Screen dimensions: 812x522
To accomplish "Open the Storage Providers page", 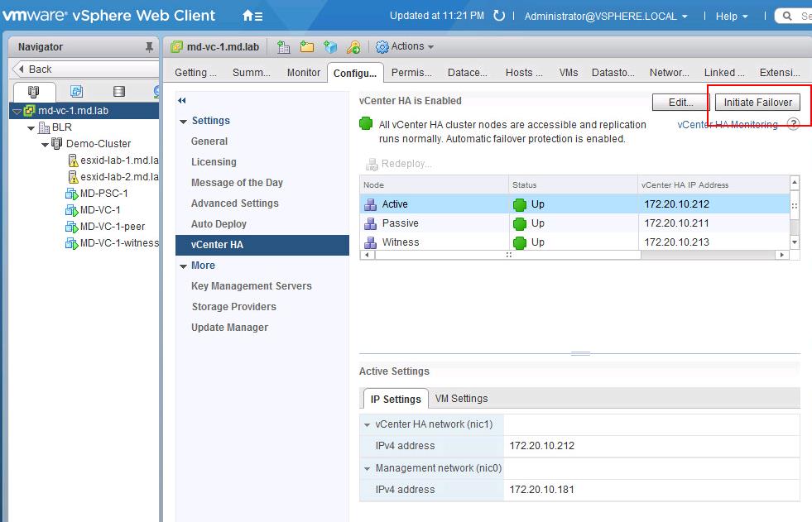I will point(233,307).
